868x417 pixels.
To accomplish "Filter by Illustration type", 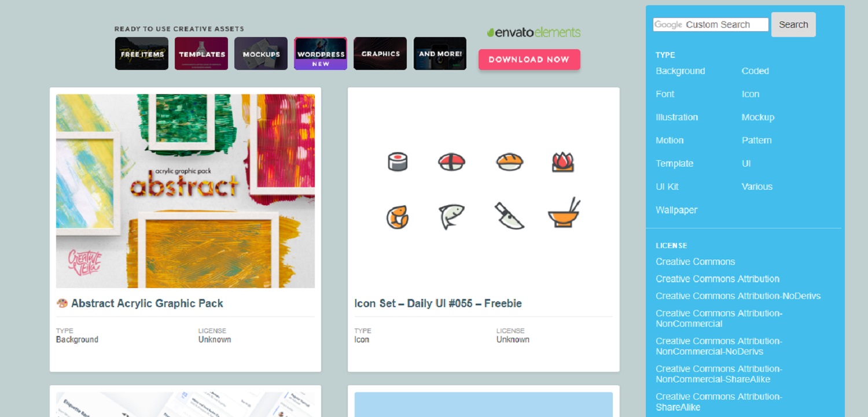I will coord(676,117).
